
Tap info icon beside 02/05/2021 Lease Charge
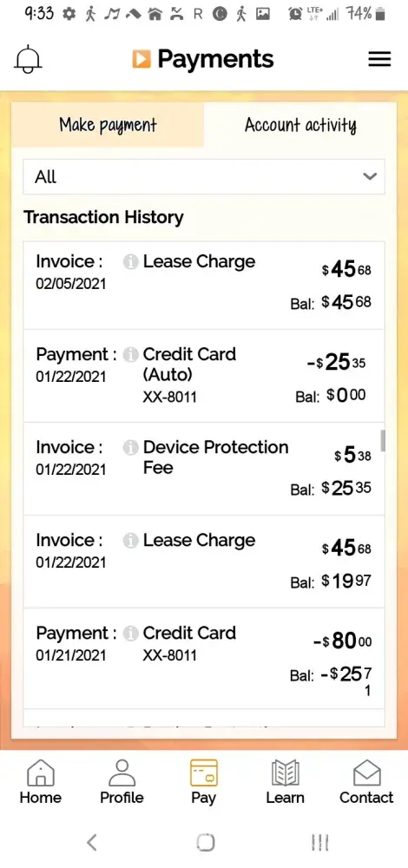coord(131,262)
